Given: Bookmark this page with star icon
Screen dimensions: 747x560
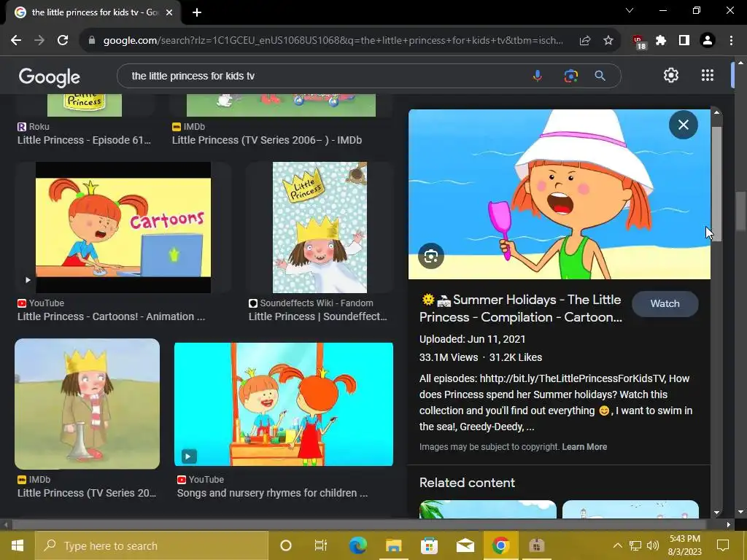Looking at the screenshot, I should (608, 41).
